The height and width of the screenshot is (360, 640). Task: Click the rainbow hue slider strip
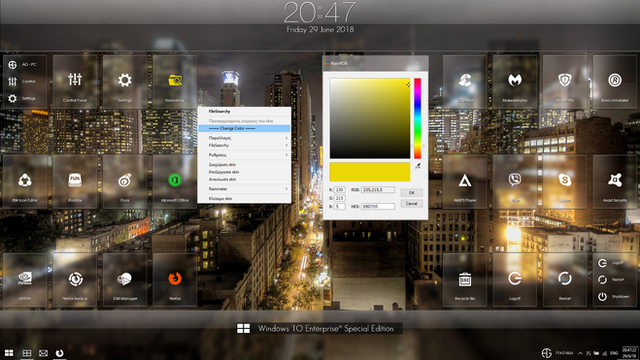tap(418, 118)
